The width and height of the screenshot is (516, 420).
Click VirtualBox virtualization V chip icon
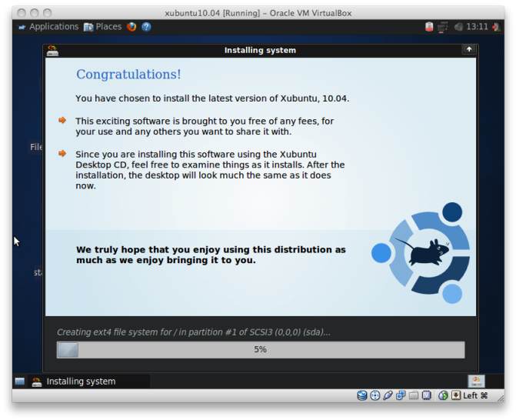(427, 395)
